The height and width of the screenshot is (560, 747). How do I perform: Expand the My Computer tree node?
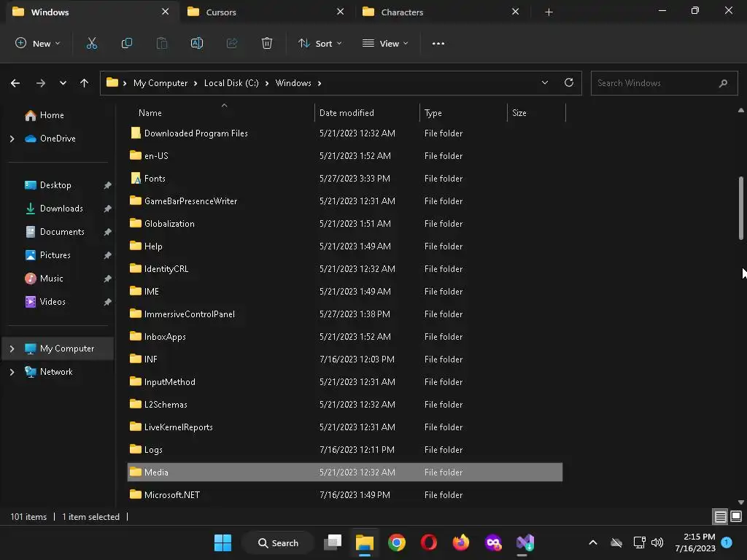click(12, 349)
